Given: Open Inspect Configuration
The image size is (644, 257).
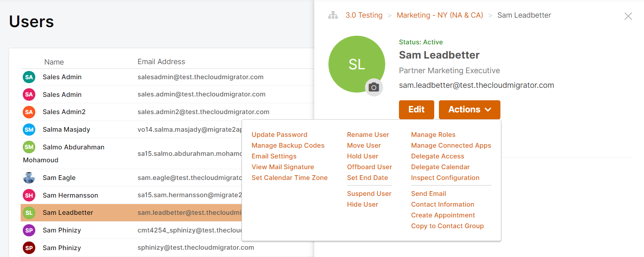Looking at the screenshot, I should (445, 178).
